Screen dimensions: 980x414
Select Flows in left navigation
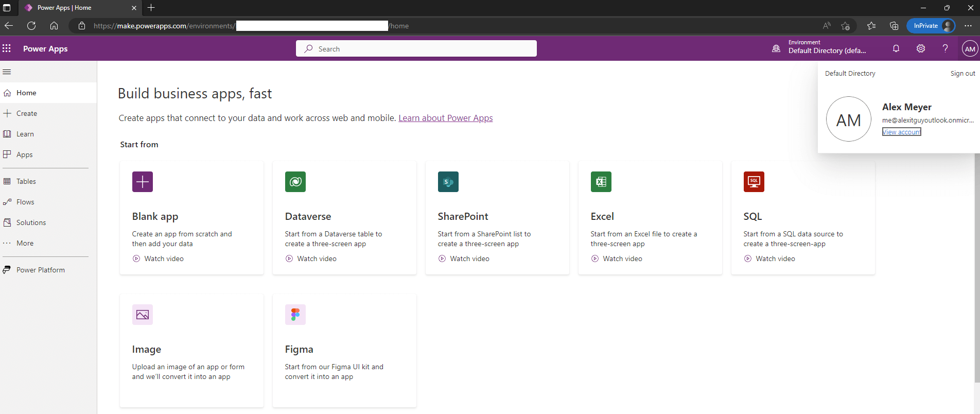[48, 202]
